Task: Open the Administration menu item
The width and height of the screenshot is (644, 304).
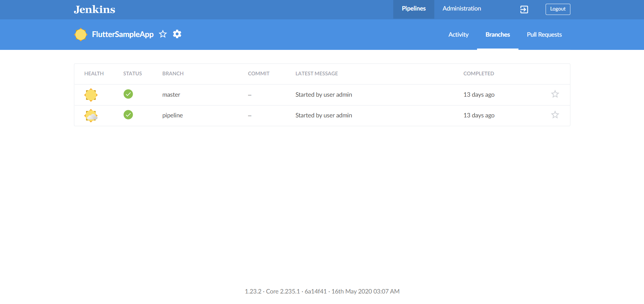Action: click(461, 9)
